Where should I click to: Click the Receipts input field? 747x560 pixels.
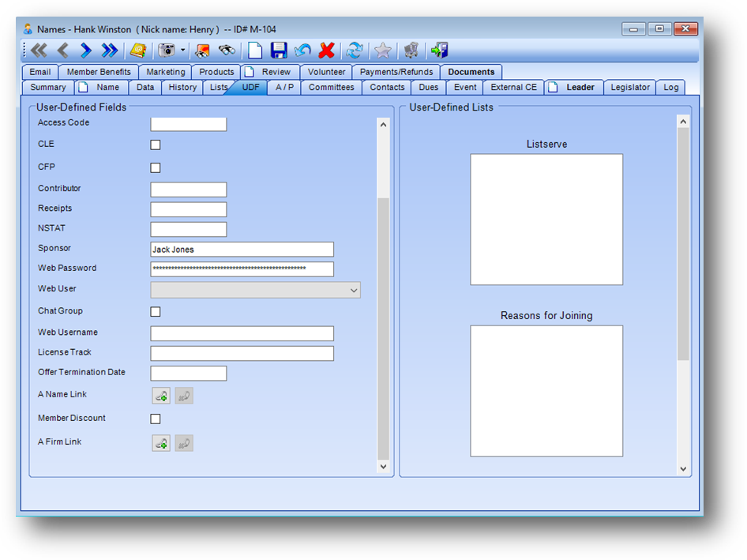189,209
